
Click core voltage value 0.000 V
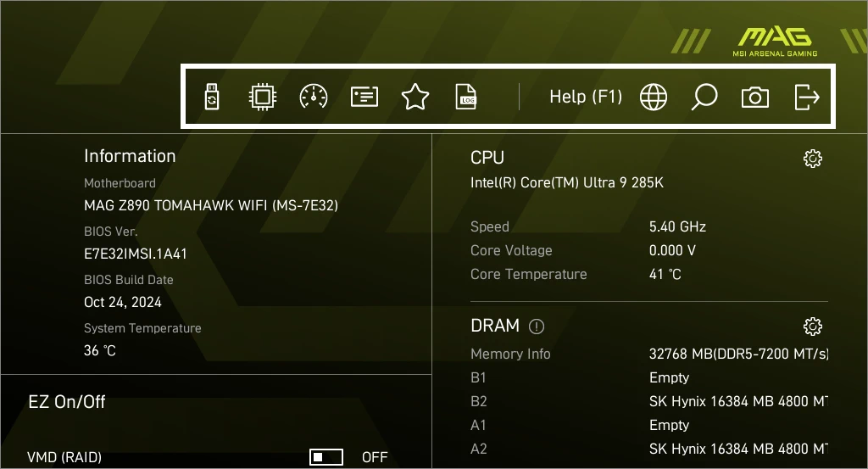tap(672, 250)
